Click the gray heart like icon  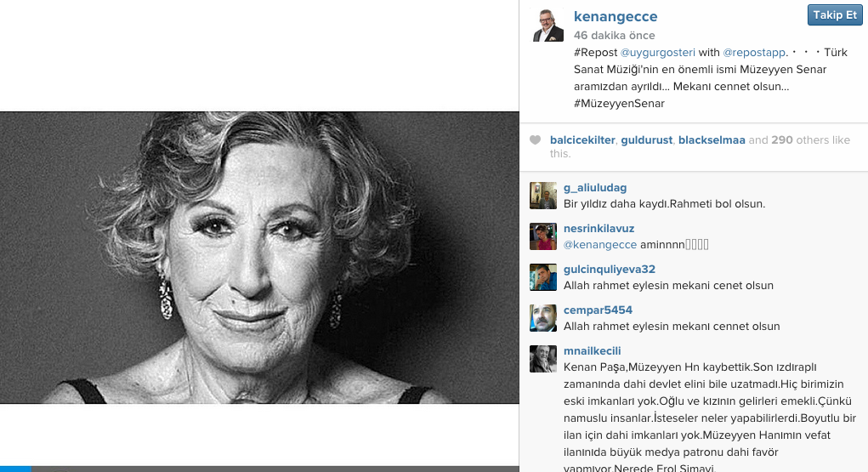tap(535, 140)
